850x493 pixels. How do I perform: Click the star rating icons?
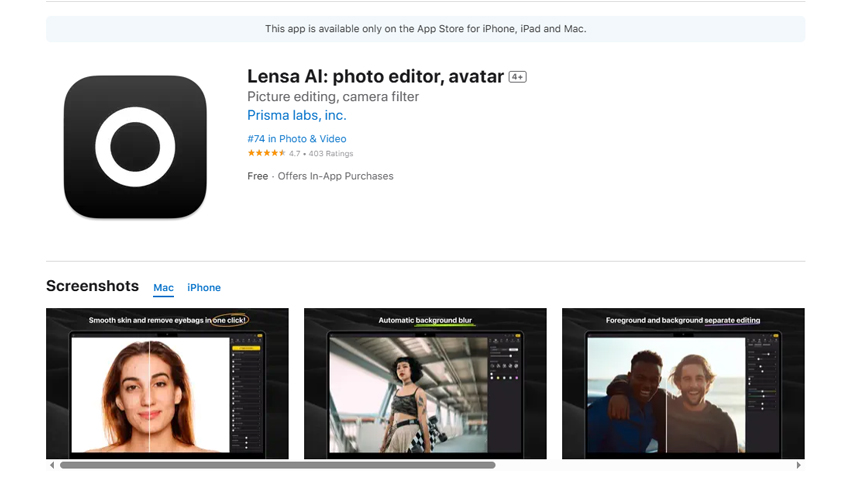[266, 153]
